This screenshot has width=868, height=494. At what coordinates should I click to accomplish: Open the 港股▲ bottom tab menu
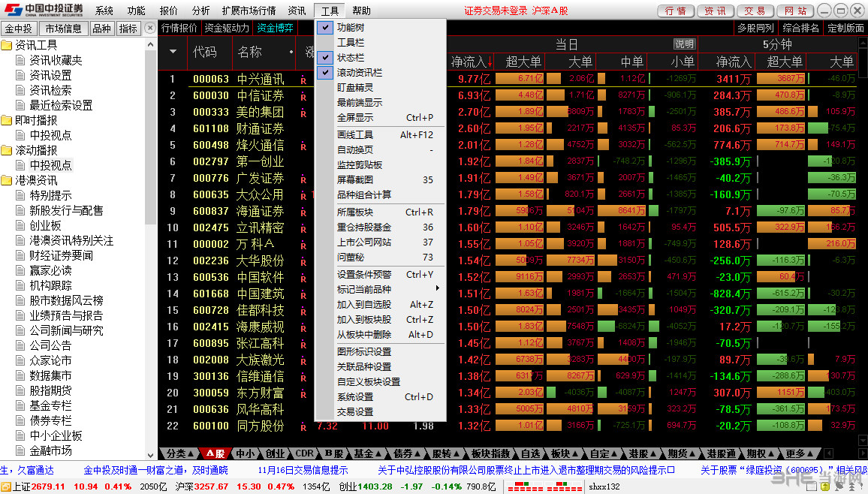pos(641,453)
